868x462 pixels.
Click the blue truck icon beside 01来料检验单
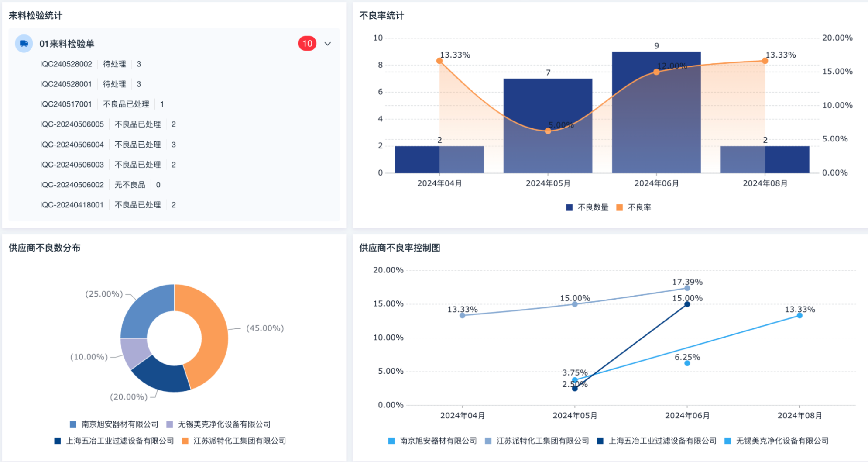[24, 44]
